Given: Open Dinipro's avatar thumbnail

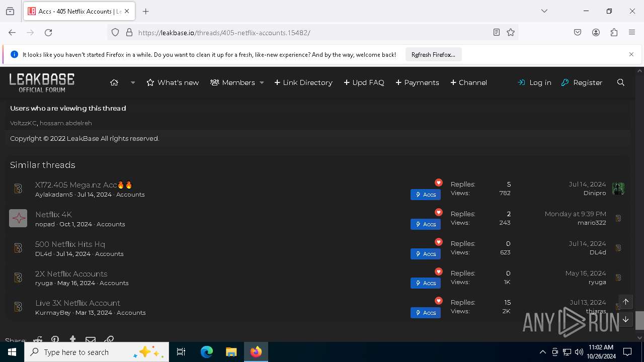Looking at the screenshot, I should click(x=618, y=189).
